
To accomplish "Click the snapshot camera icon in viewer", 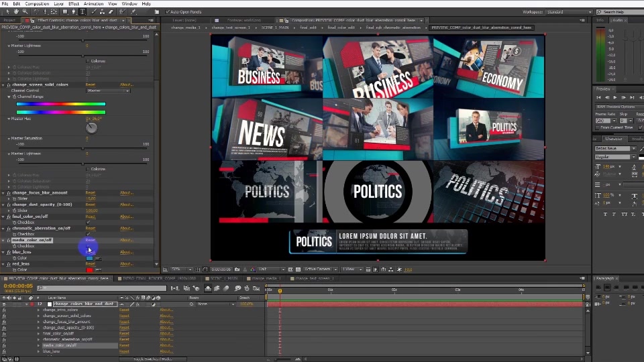I will point(237,269).
